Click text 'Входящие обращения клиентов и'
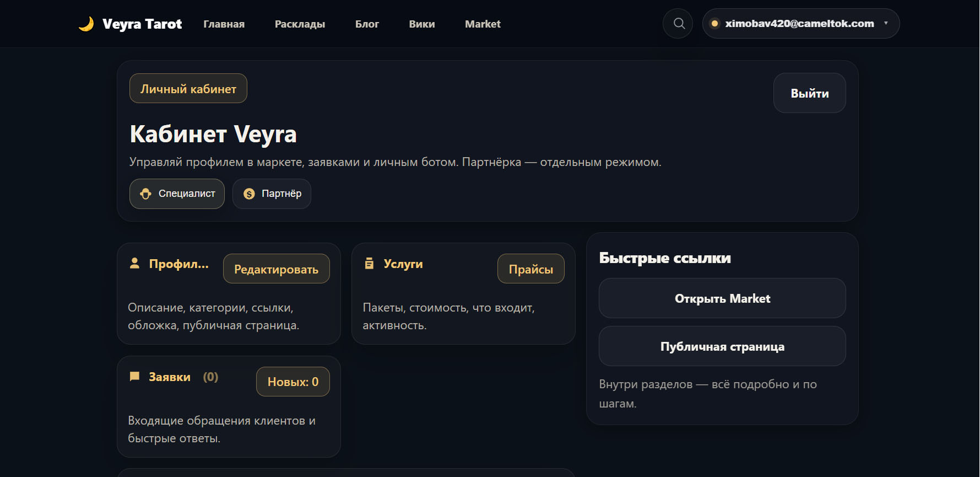 pos(221,421)
